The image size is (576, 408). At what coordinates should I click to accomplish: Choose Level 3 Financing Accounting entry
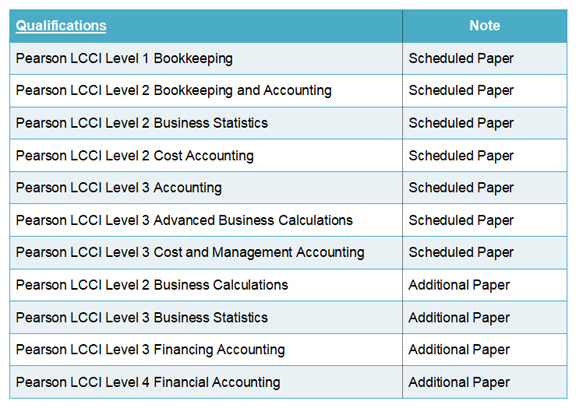(x=150, y=350)
